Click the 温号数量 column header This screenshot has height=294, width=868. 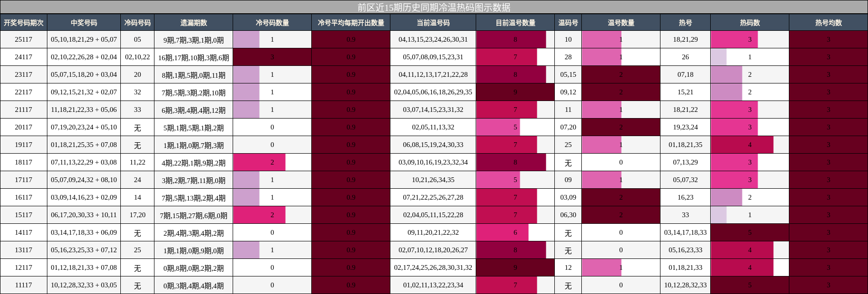tap(621, 23)
